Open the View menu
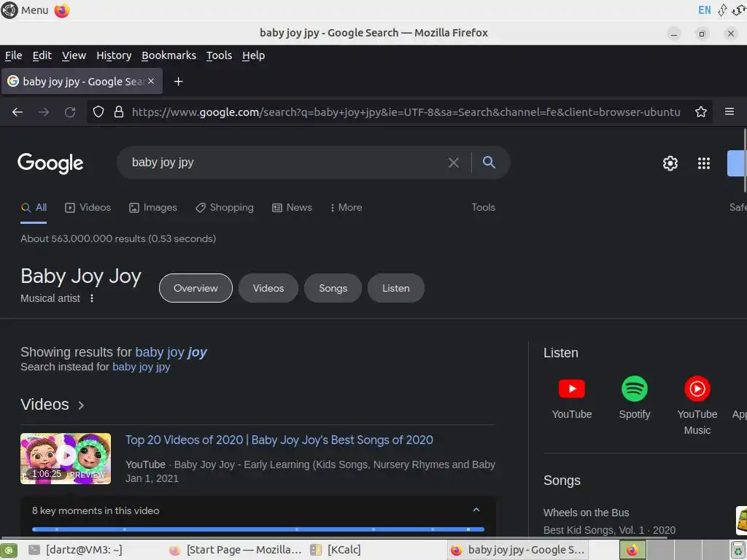 (x=74, y=55)
